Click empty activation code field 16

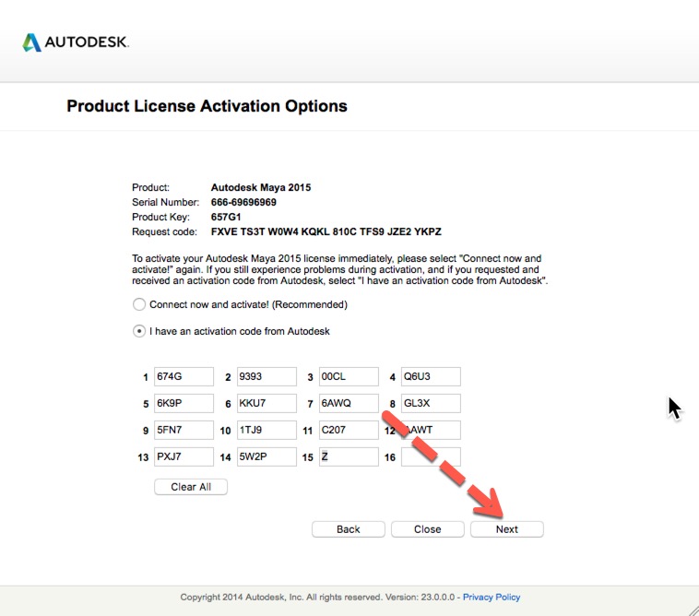[431, 456]
